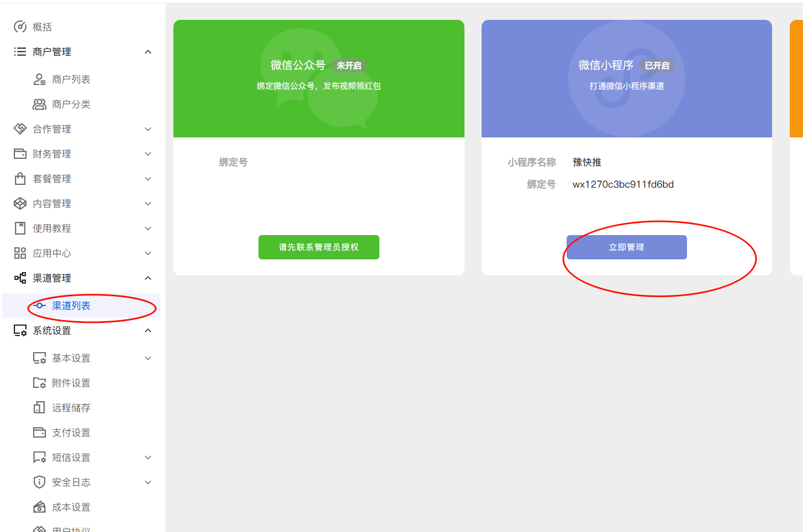Click the 概括 overview icon
Image resolution: width=803 pixels, height=532 pixels.
(20, 26)
